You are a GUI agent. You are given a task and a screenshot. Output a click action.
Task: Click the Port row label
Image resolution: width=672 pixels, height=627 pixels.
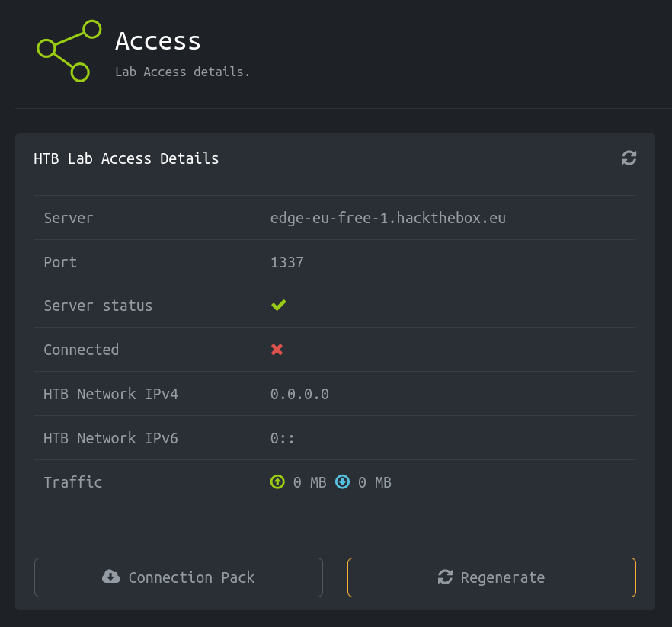[x=60, y=262]
